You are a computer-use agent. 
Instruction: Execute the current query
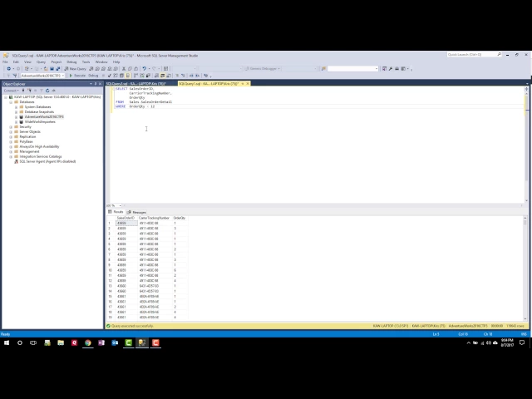(x=77, y=76)
